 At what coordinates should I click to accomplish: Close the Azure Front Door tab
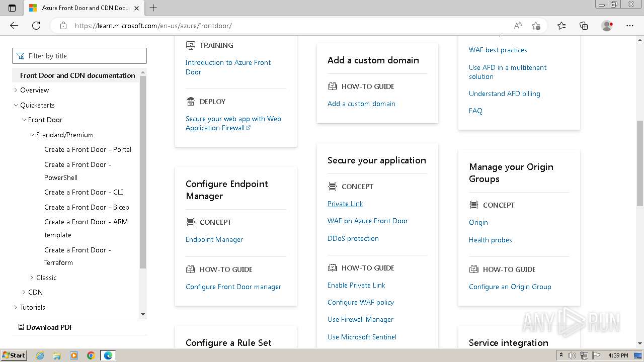tap(136, 8)
